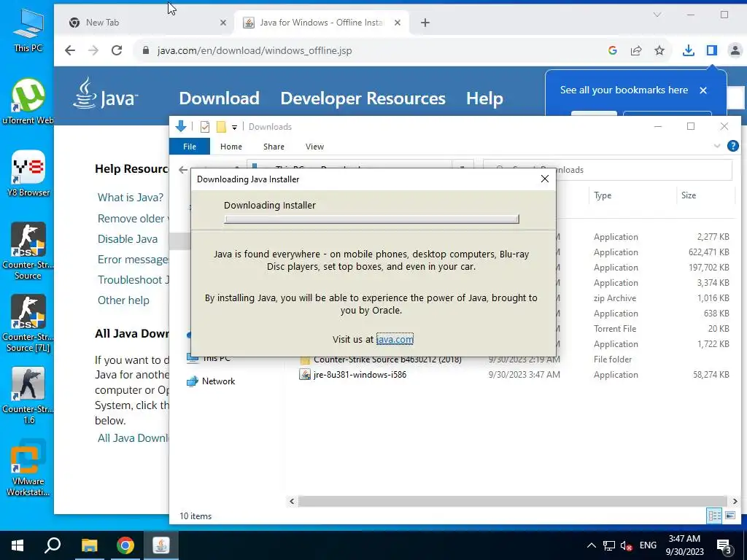This screenshot has width=747, height=560.
Task: Open Chrome downloads icon
Action: pyautogui.click(x=689, y=50)
